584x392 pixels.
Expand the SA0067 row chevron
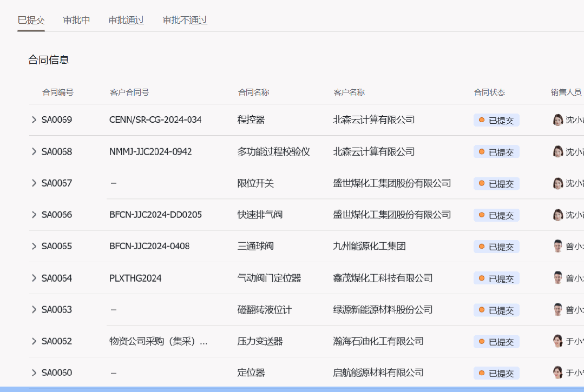[34, 183]
